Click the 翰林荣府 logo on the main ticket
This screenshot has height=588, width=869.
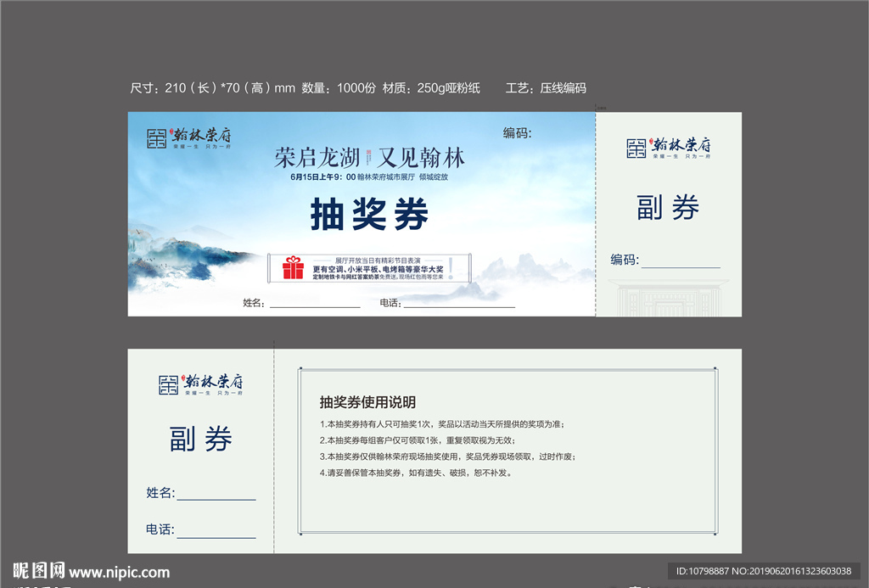click(188, 140)
